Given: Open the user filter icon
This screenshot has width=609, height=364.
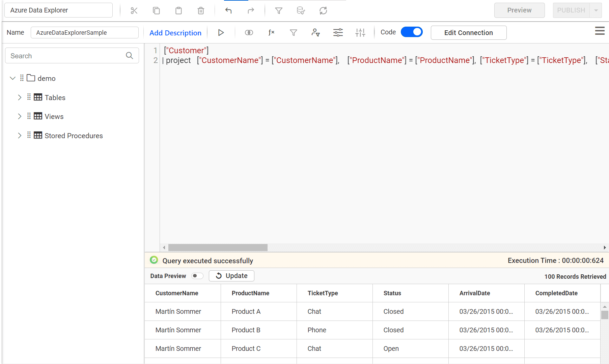Looking at the screenshot, I should point(316,33).
